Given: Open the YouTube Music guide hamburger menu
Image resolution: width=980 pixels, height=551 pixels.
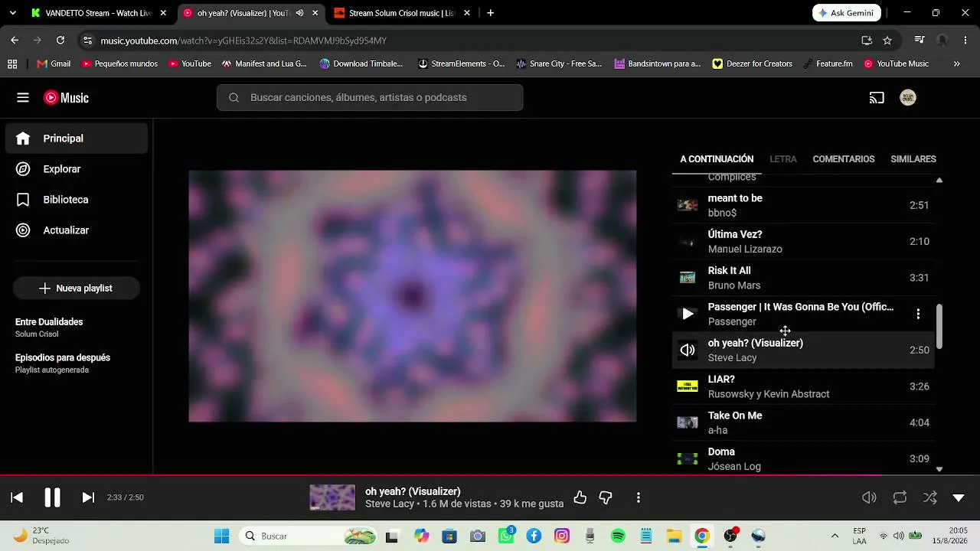Looking at the screenshot, I should [x=23, y=97].
